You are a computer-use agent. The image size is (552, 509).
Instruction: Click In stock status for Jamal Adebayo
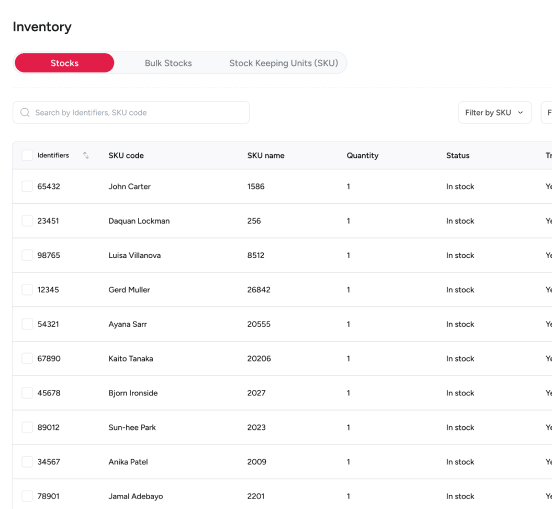460,496
